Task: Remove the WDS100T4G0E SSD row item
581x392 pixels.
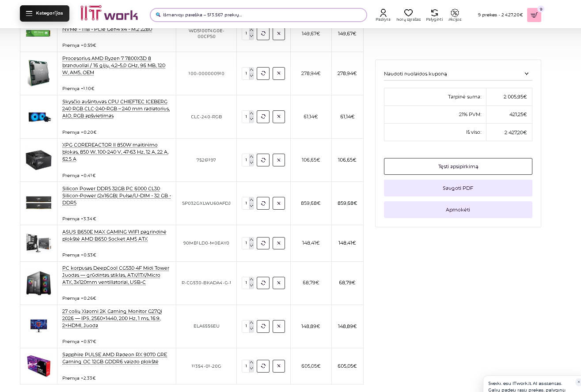Action: click(x=279, y=34)
